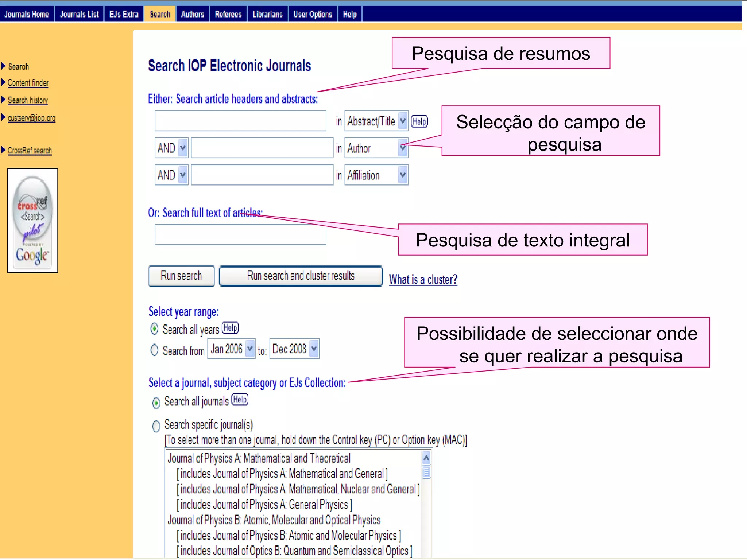This screenshot has width=747, height=560.
Task: Open the Authors tab
Action: (x=193, y=14)
